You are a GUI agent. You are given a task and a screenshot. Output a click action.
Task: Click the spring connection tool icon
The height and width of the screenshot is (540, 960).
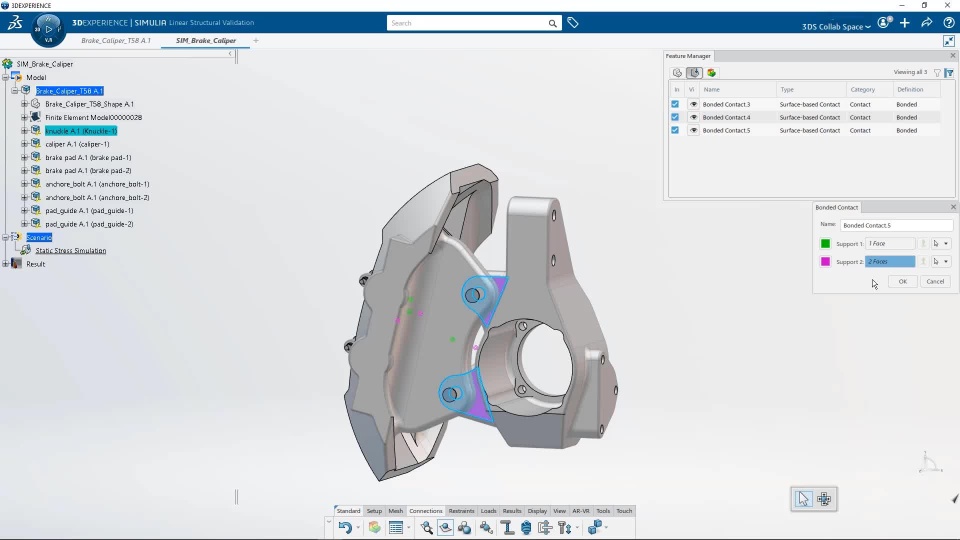tap(526, 527)
